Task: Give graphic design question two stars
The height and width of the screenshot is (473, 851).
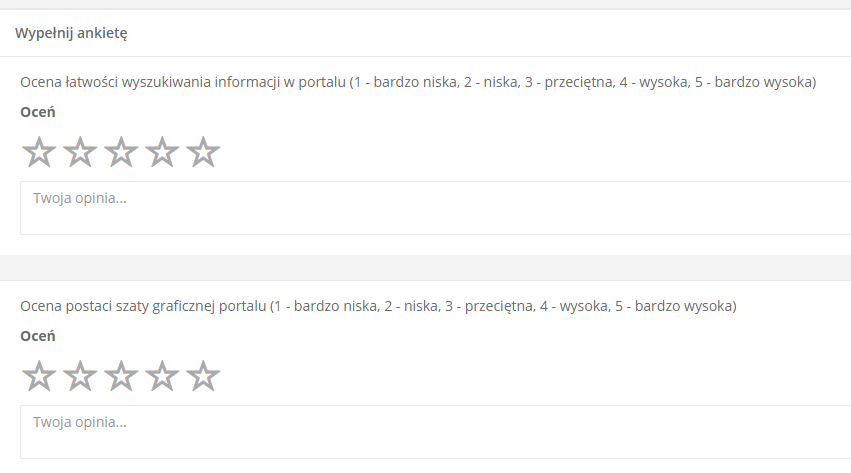Action: [80, 376]
